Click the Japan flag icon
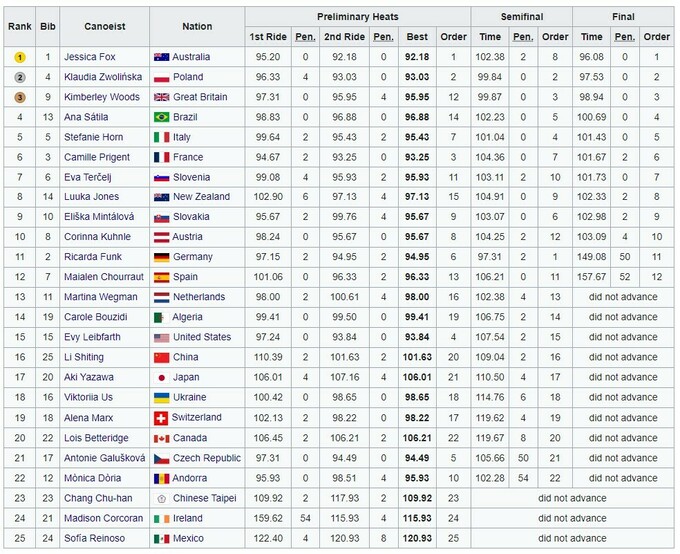 click(x=161, y=378)
